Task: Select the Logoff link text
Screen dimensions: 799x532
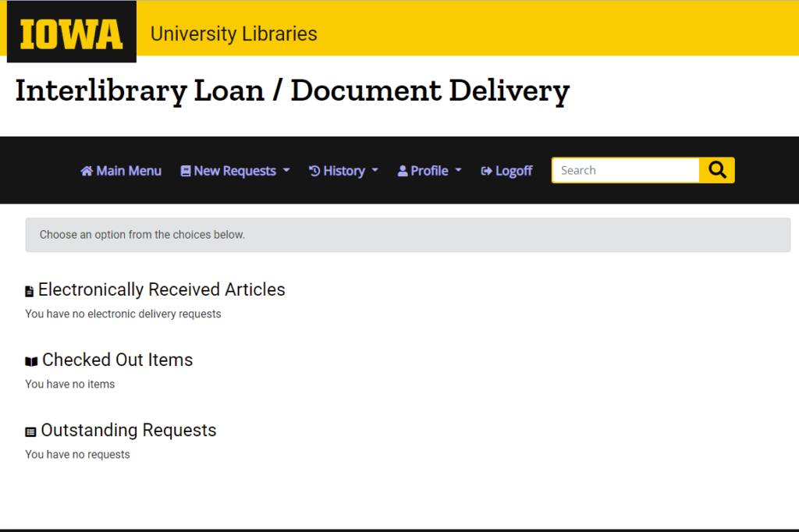Action: tap(514, 171)
